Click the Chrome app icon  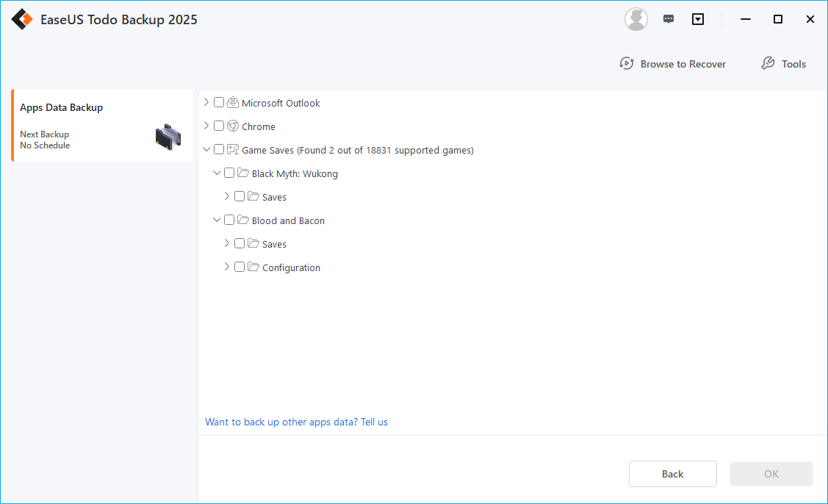point(233,126)
